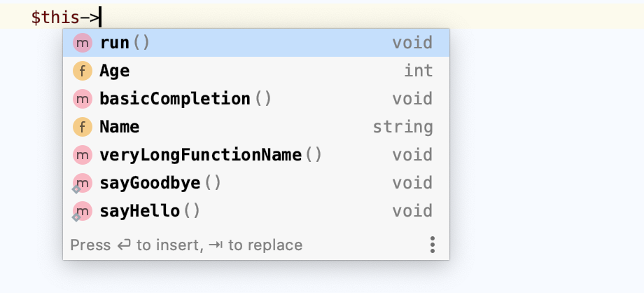This screenshot has height=293, width=644.
Task: Click the void return type of run()
Action: point(412,43)
